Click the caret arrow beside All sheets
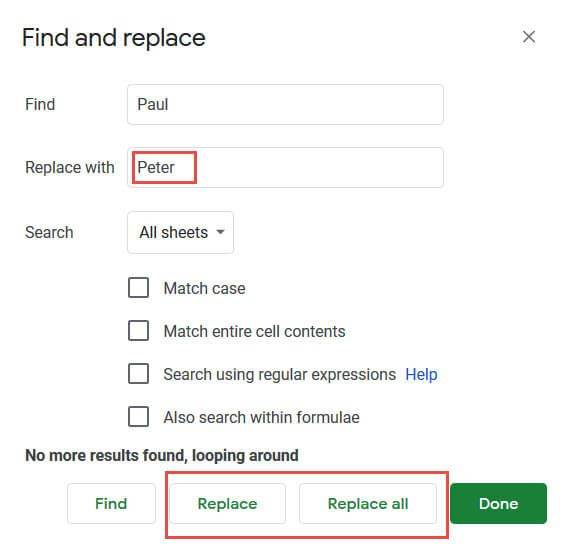This screenshot has width=570, height=551. [220, 232]
